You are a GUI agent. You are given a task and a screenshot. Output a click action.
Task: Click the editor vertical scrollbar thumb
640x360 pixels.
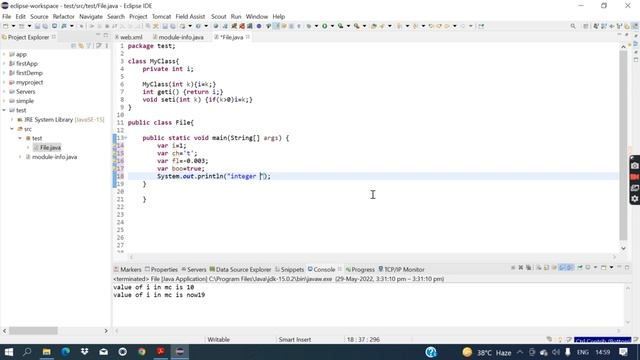click(x=623, y=145)
